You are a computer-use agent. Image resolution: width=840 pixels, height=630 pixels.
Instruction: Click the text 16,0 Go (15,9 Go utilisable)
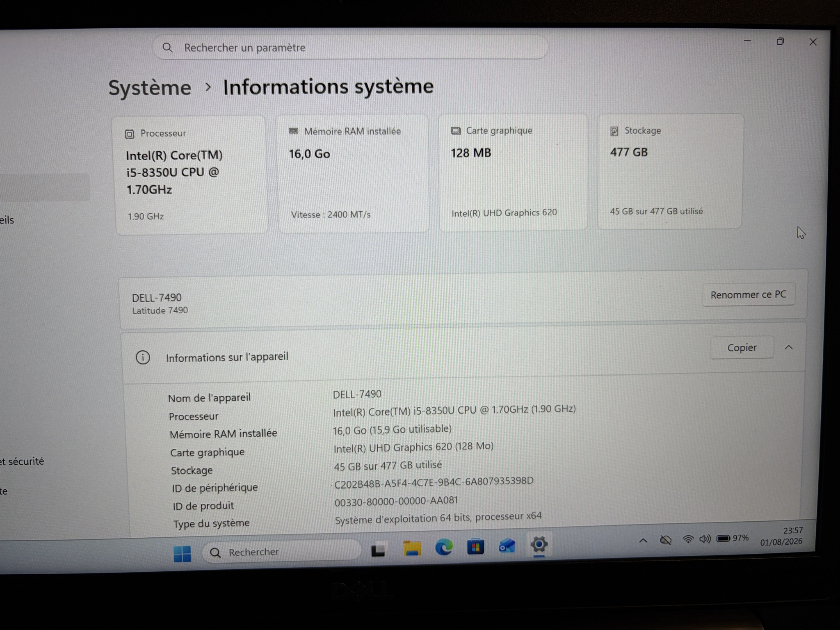[392, 429]
